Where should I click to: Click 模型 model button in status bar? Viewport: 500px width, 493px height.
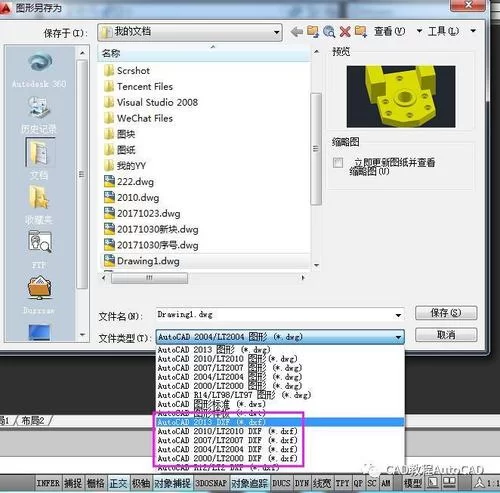point(413,483)
